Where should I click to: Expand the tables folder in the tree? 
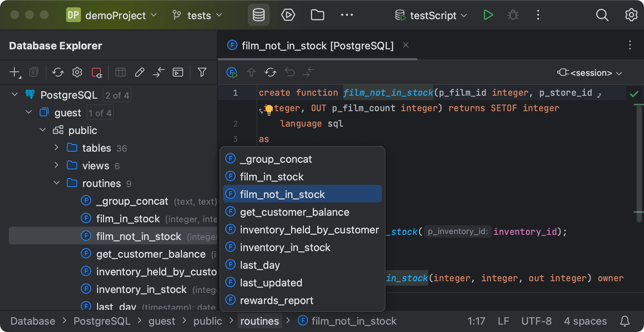[x=56, y=148]
